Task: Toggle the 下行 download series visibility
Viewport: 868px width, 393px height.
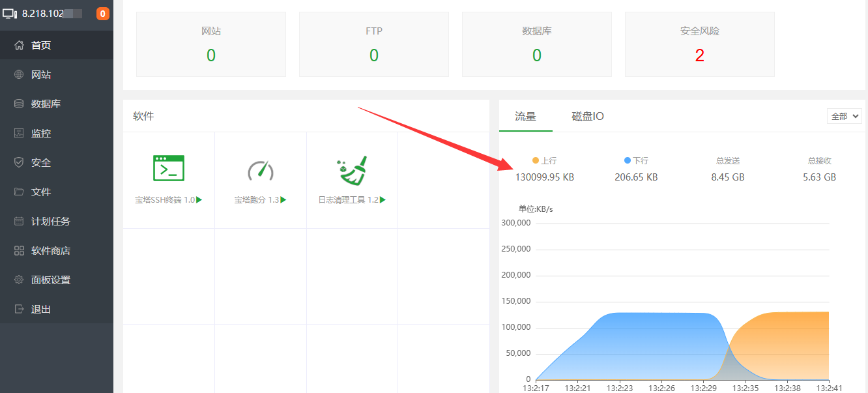Action: (x=636, y=160)
